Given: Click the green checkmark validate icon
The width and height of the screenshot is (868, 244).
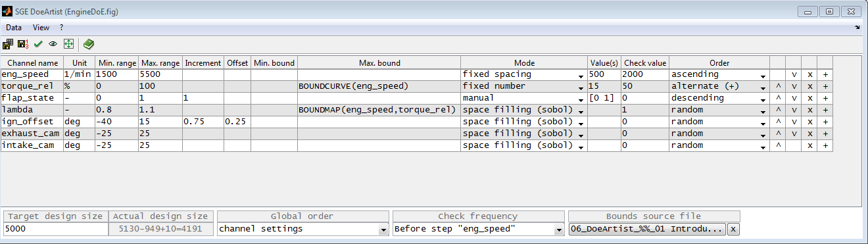Looking at the screenshot, I should [38, 44].
